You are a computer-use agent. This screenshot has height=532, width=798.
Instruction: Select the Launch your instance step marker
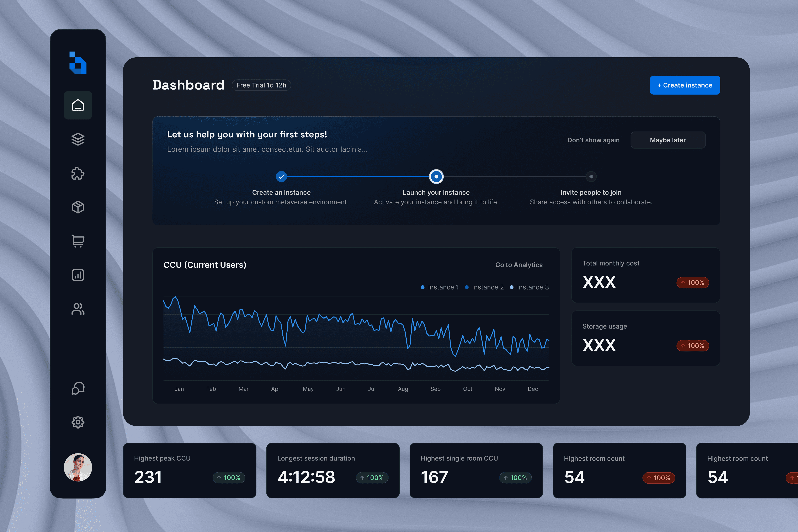(436, 176)
